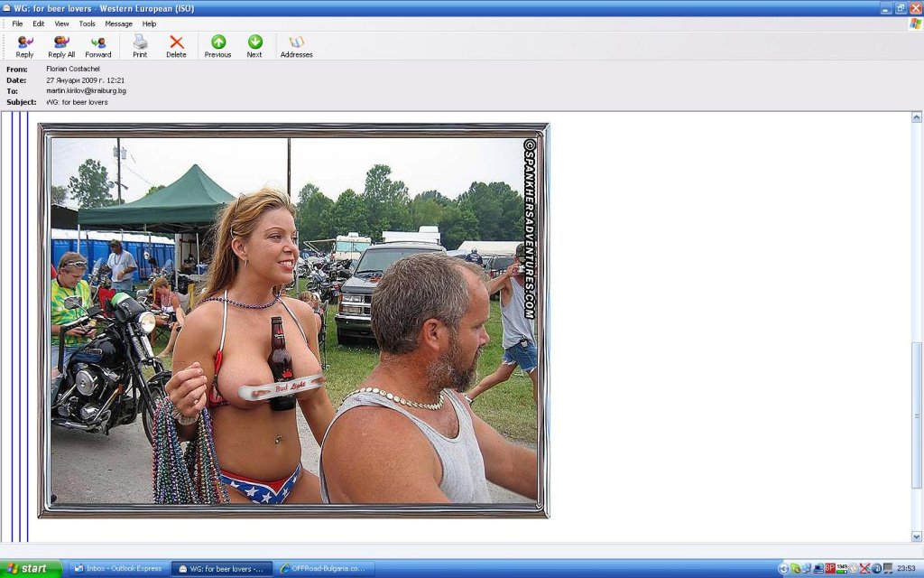
Task: Open the Tools menu
Action: click(x=88, y=23)
